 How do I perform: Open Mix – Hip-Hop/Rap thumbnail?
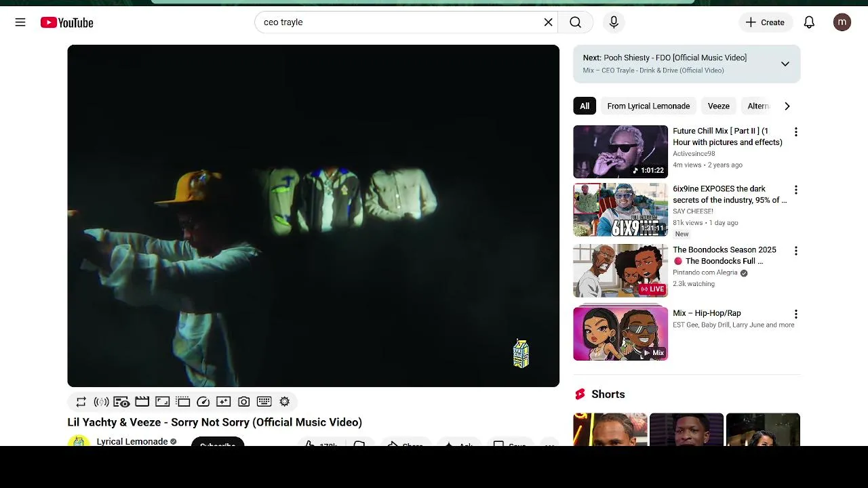click(620, 333)
